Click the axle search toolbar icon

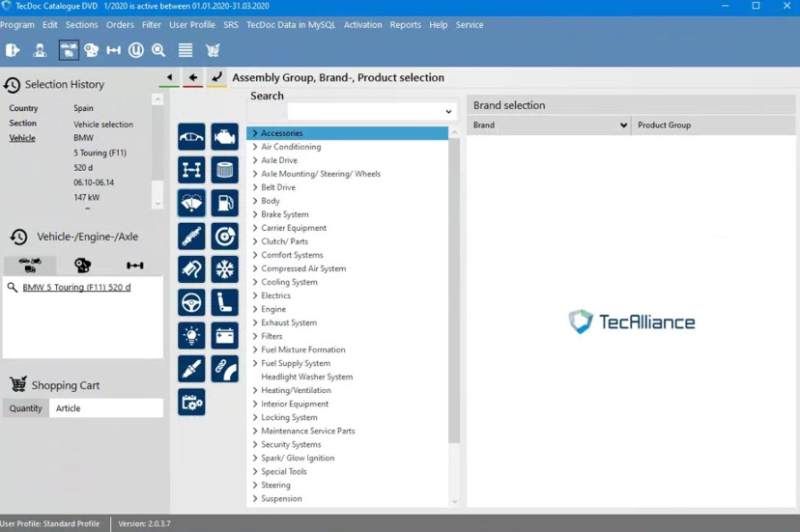pos(113,50)
